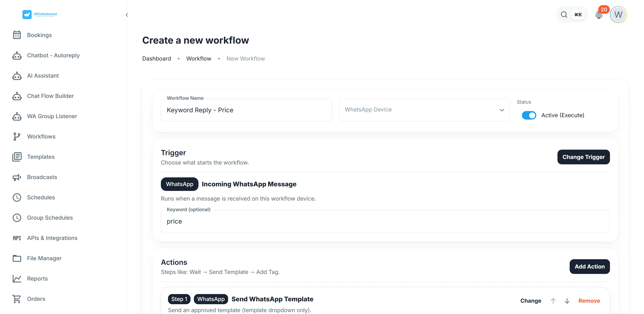Click the WhatsApp trigger badge
This screenshot has height=314, width=644.
(180, 184)
